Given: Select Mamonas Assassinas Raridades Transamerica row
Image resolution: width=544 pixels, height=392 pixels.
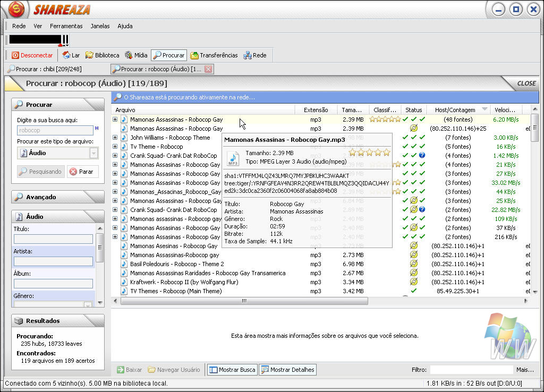Looking at the screenshot, I should 321,273.
